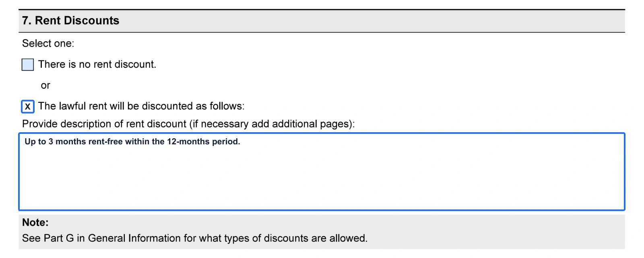This screenshot has width=644, height=258.
Task: Place cursor after '12-months period' text
Action: 241,142
